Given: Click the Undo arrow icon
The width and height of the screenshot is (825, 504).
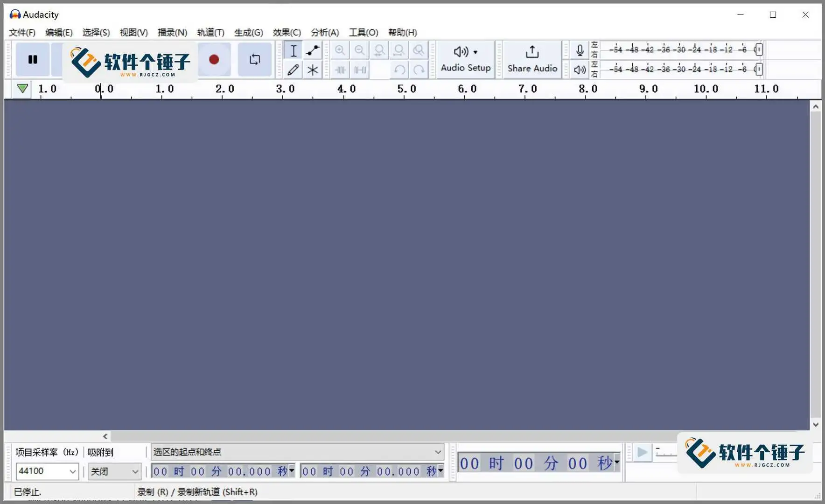Looking at the screenshot, I should [x=399, y=70].
